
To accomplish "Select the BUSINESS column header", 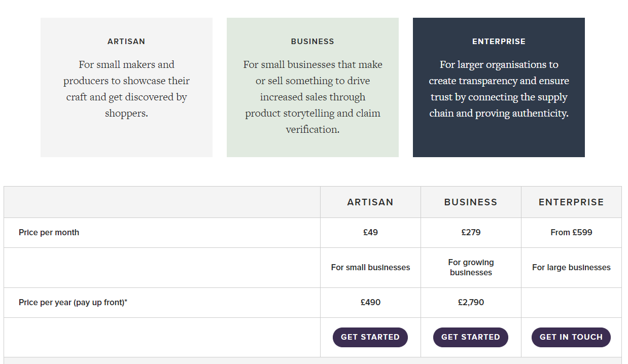I will point(470,201).
